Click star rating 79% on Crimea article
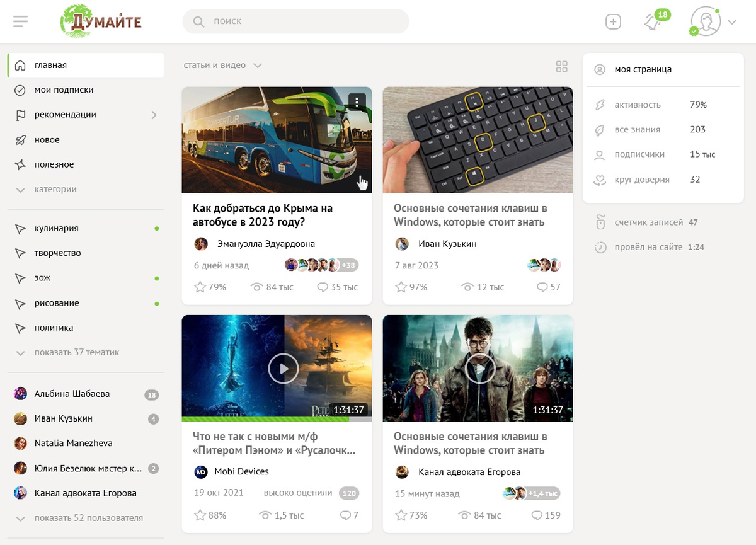The width and height of the screenshot is (756, 545). click(210, 287)
